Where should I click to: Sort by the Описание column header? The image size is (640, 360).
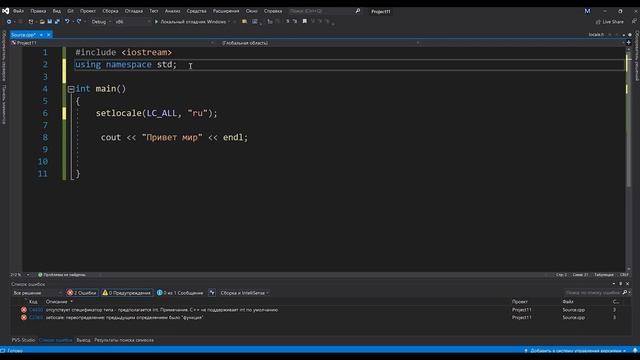pyautogui.click(x=57, y=302)
